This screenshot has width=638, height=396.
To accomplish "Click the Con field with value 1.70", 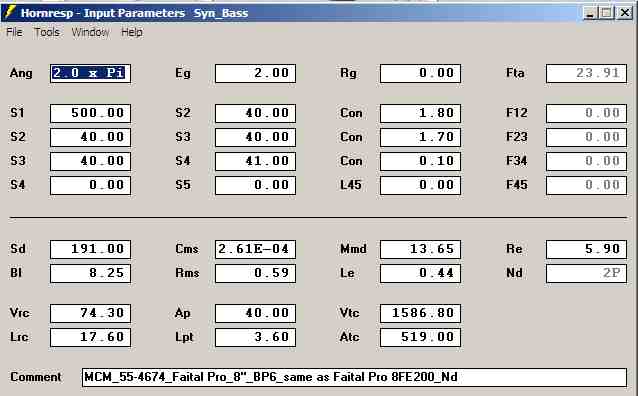I will tap(420, 137).
